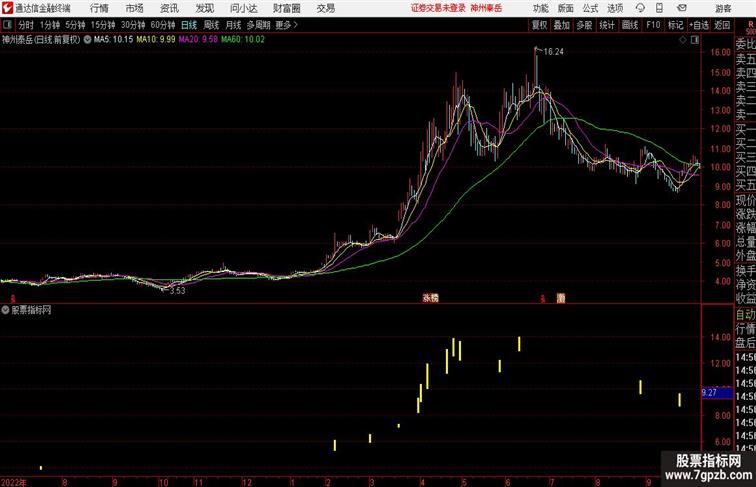
Task: Select the 日线 daily period
Action: point(189,25)
